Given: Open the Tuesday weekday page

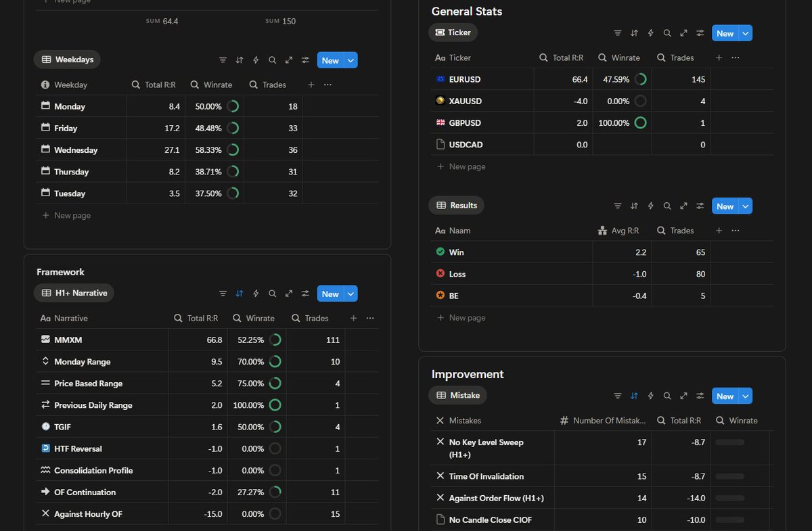Looking at the screenshot, I should coord(70,193).
